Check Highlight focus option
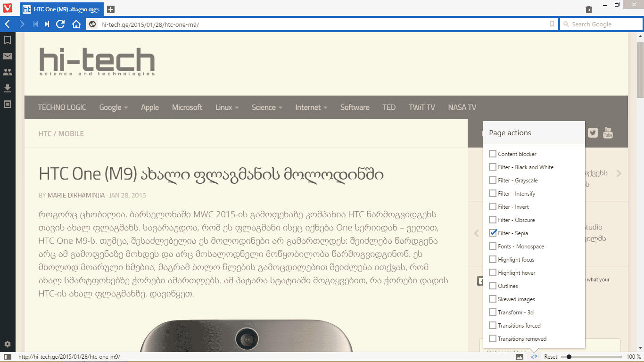644x362 pixels. (x=493, y=259)
